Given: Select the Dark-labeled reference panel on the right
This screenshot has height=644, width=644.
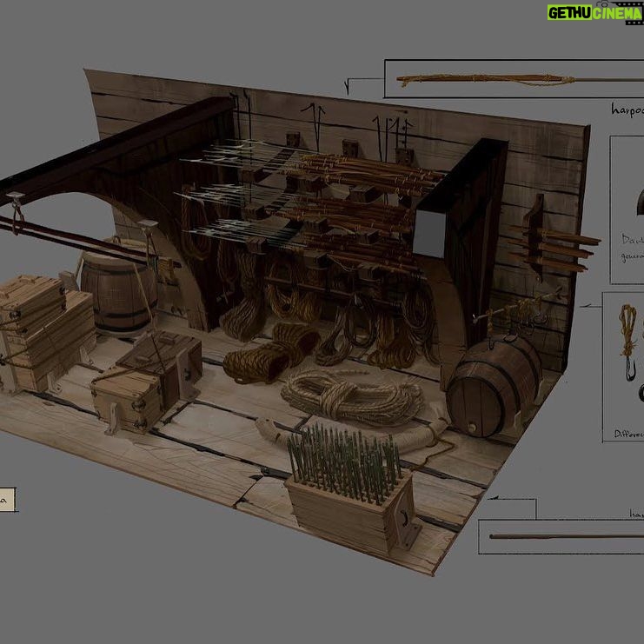Looking at the screenshot, I should pyautogui.click(x=627, y=209).
